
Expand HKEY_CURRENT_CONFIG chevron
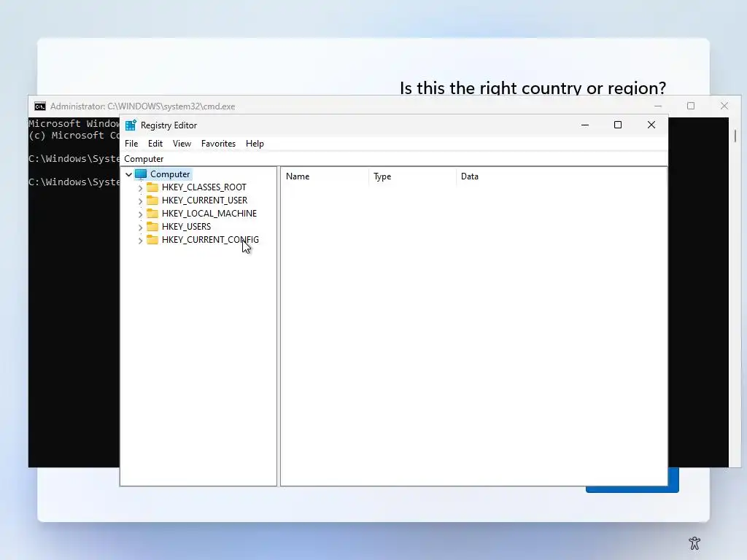[140, 240]
